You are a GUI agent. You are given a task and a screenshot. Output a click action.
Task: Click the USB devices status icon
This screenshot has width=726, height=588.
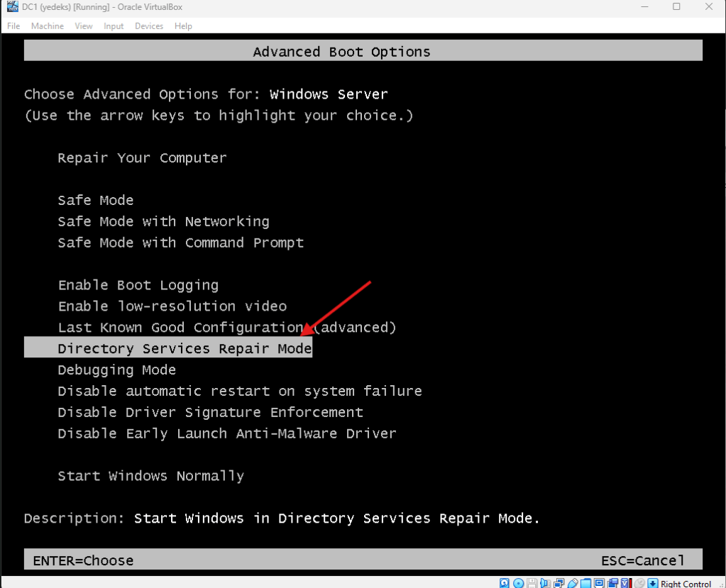[572, 583]
